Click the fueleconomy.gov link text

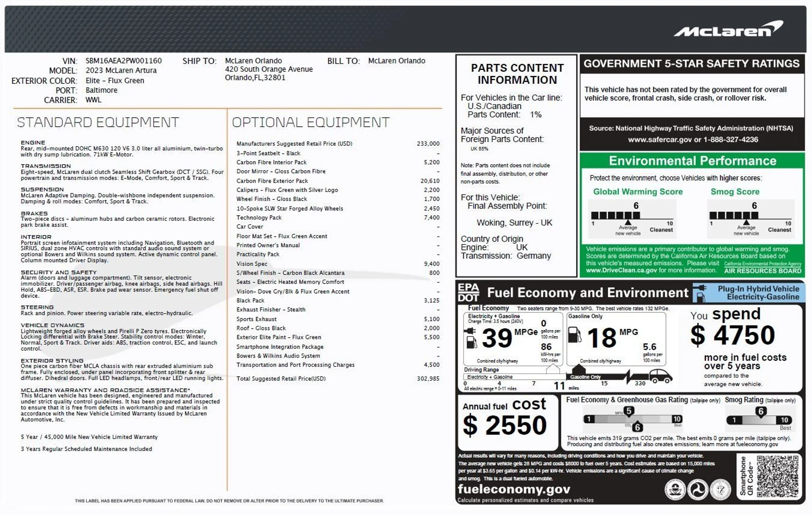(x=513, y=489)
